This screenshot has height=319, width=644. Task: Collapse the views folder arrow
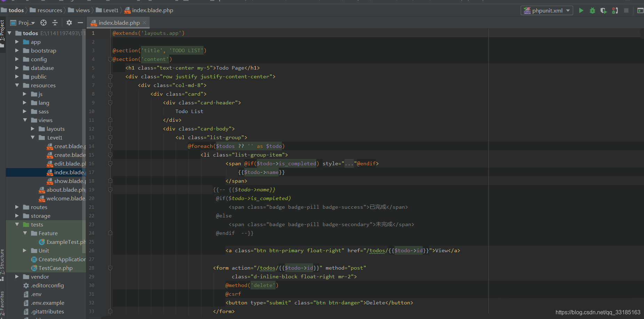tap(25, 120)
